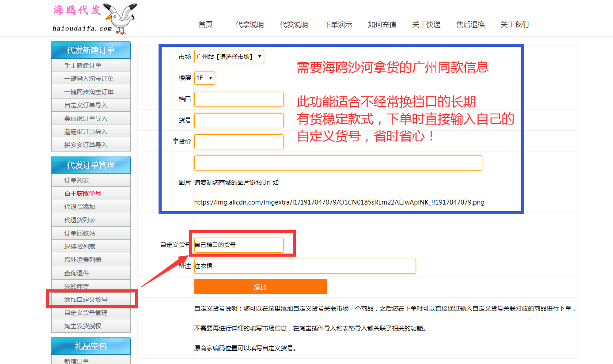
Task: Select 自主获取单号 sidebar item
Action: point(83,193)
